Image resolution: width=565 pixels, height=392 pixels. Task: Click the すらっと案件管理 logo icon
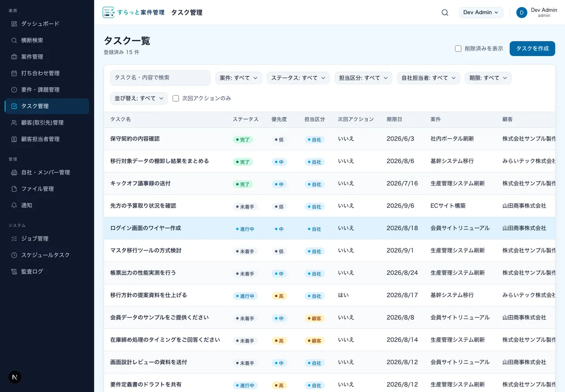(108, 12)
